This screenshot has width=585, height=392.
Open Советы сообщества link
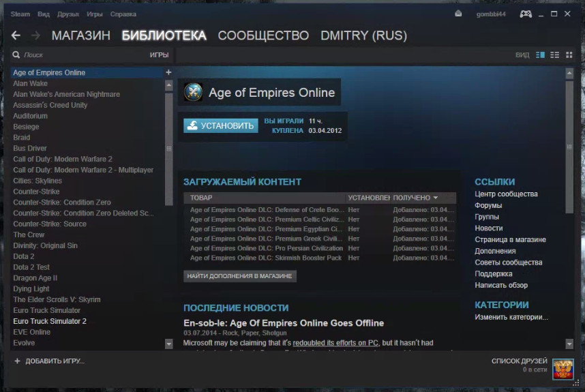(508, 262)
